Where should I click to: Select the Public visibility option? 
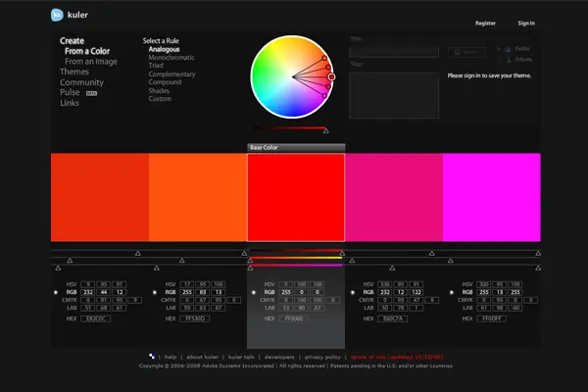point(521,47)
